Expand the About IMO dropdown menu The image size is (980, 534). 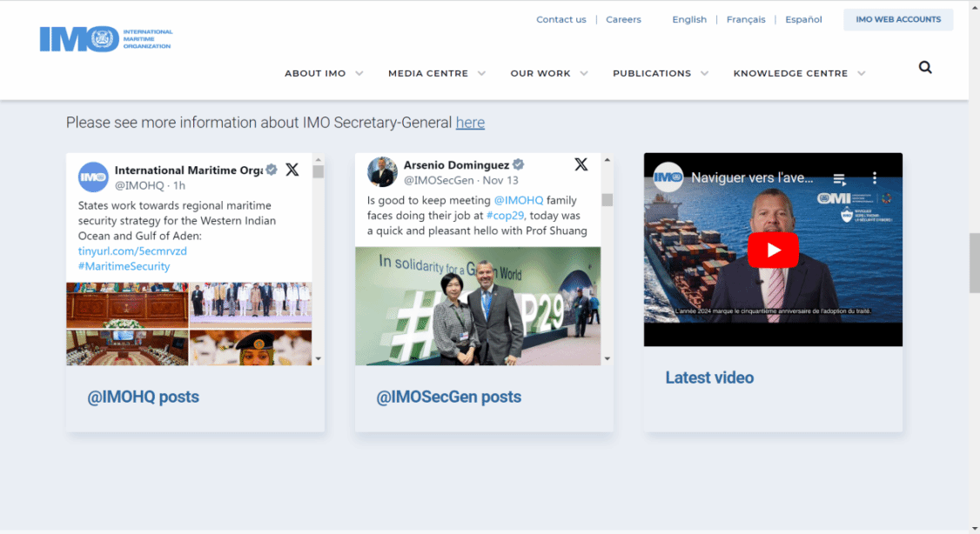[x=324, y=73]
